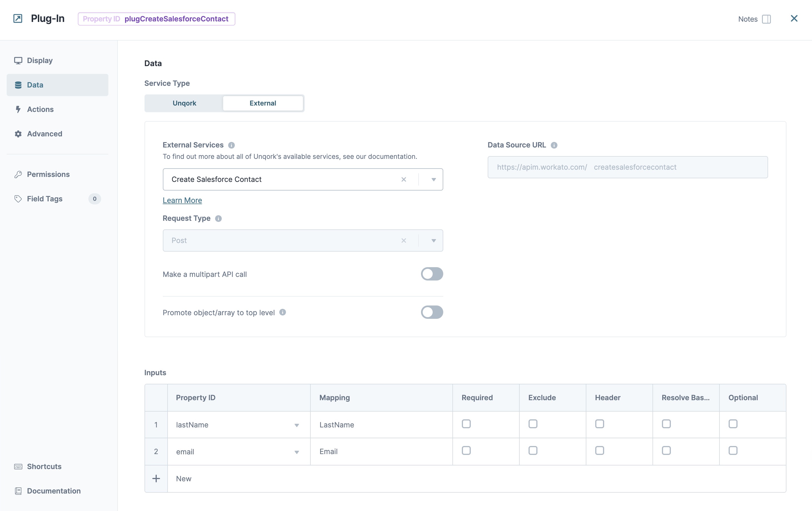Select the Data tab in the sidebar
812x511 pixels.
(57, 85)
